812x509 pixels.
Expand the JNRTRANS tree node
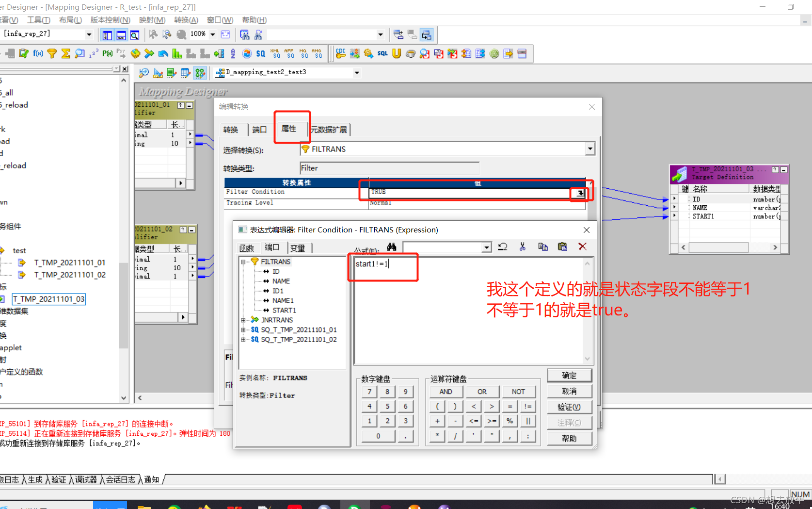pyautogui.click(x=243, y=320)
